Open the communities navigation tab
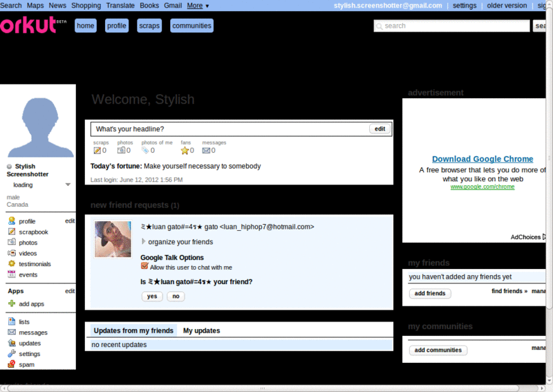Viewport: 553px width, 392px height. [x=192, y=26]
